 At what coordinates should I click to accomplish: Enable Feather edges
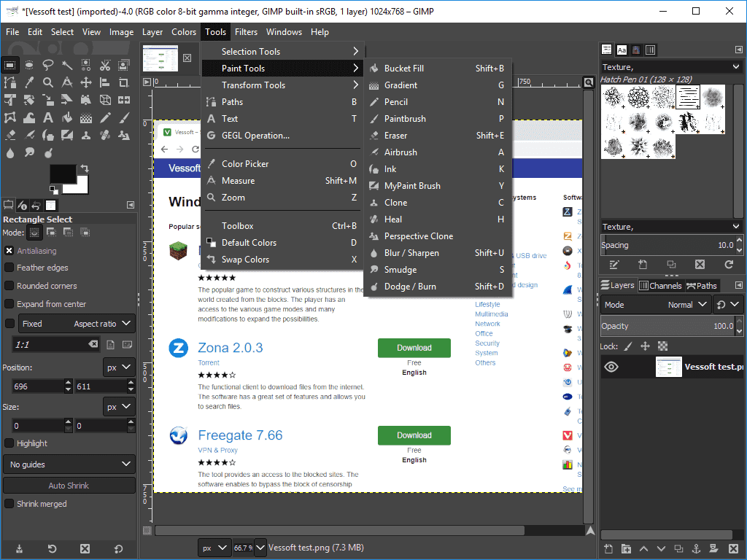[9, 268]
